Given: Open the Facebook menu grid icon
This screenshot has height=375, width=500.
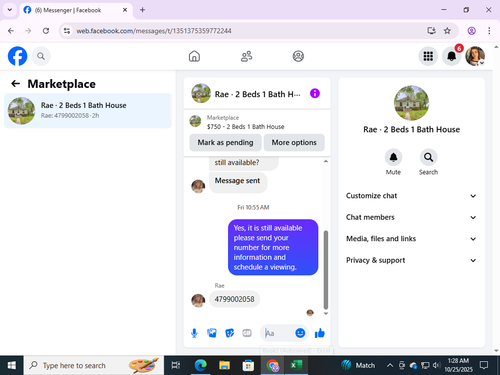Looking at the screenshot, I should click(428, 56).
